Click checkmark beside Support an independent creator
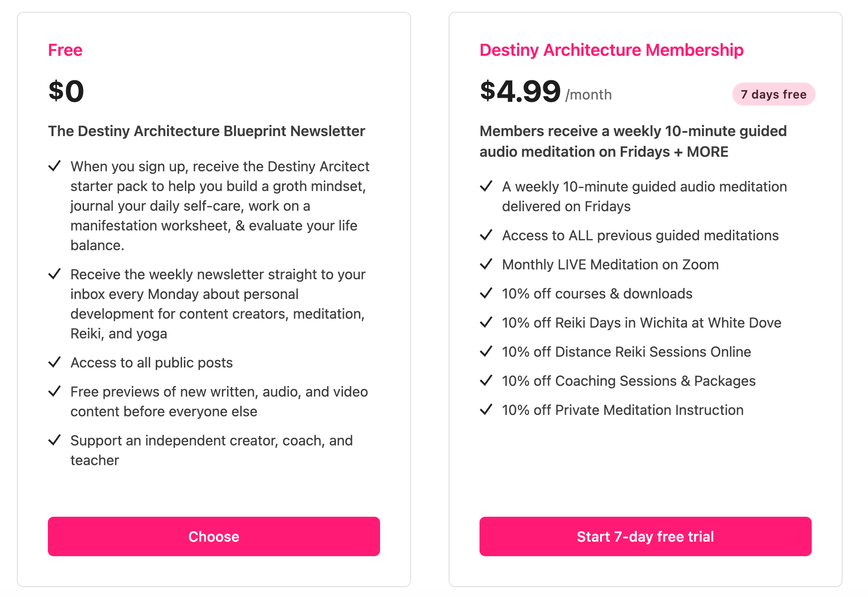 [x=55, y=440]
